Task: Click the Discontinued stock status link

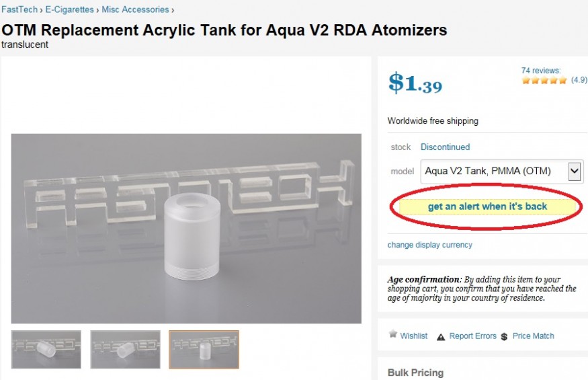Action: coord(445,147)
